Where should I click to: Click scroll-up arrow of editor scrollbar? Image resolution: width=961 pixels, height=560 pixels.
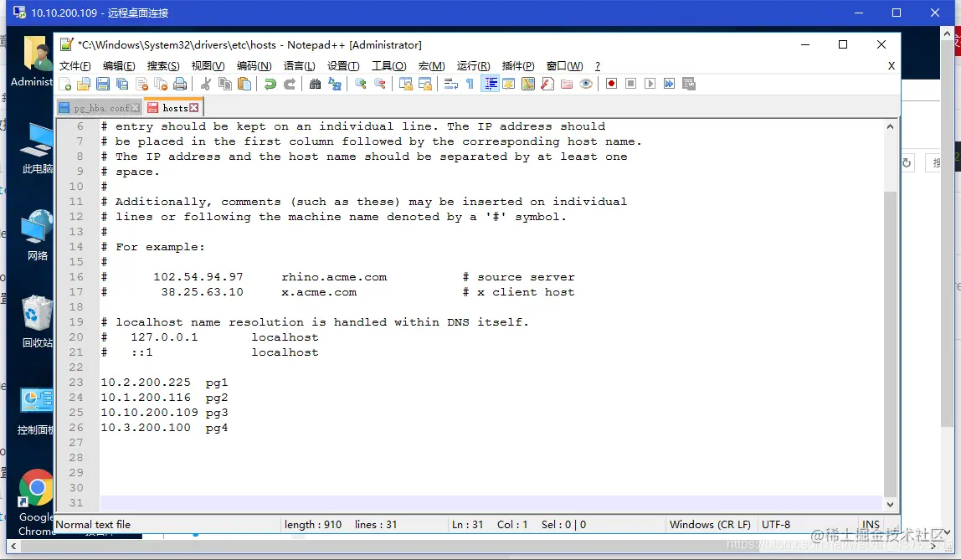[890, 126]
